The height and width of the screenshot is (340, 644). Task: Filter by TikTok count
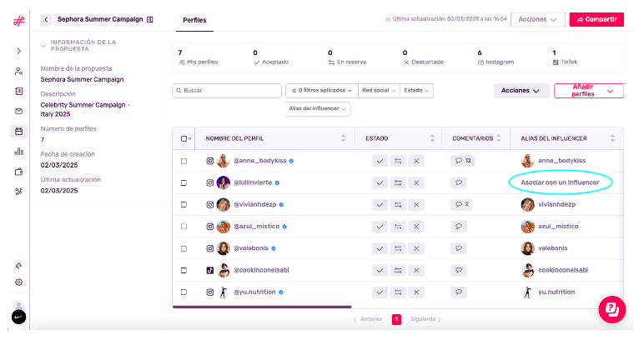[565, 57]
